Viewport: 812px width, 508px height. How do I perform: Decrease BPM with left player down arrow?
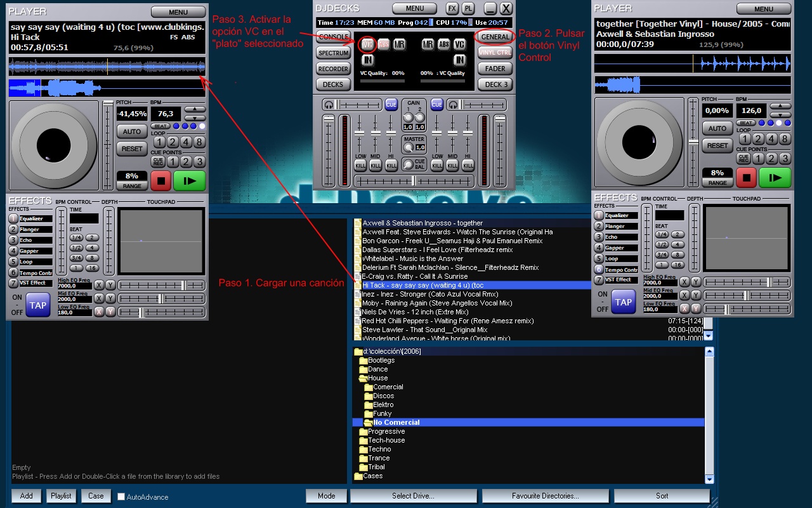tap(195, 117)
